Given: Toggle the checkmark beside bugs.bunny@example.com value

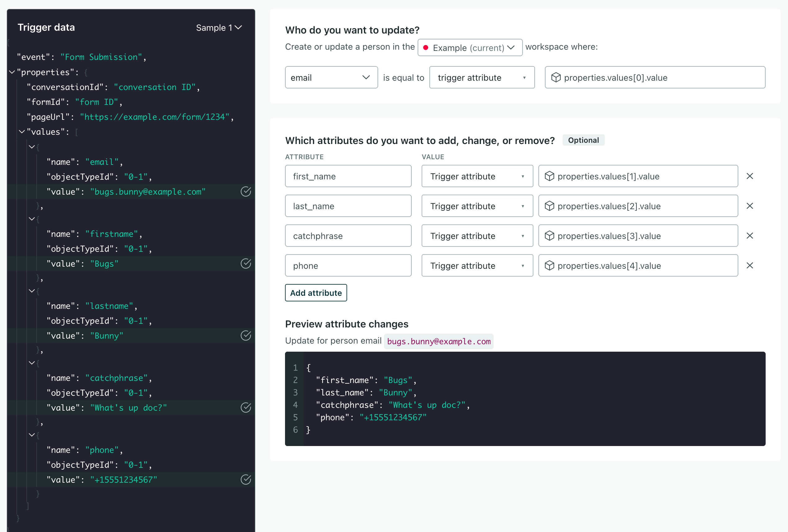Looking at the screenshot, I should click(x=246, y=192).
